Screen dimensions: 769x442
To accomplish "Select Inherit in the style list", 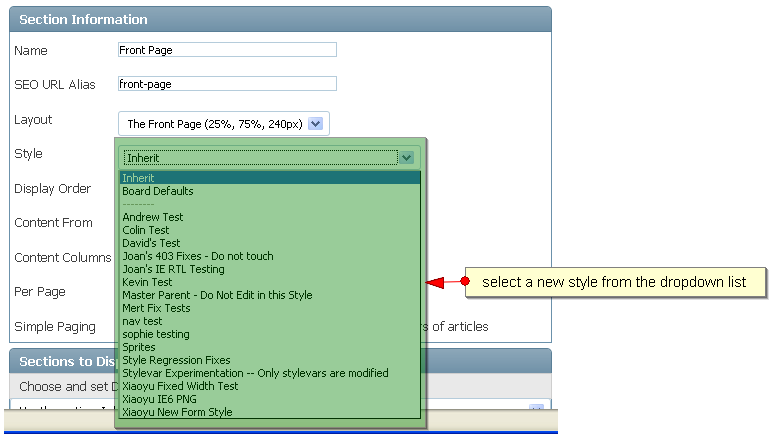I will [140, 178].
